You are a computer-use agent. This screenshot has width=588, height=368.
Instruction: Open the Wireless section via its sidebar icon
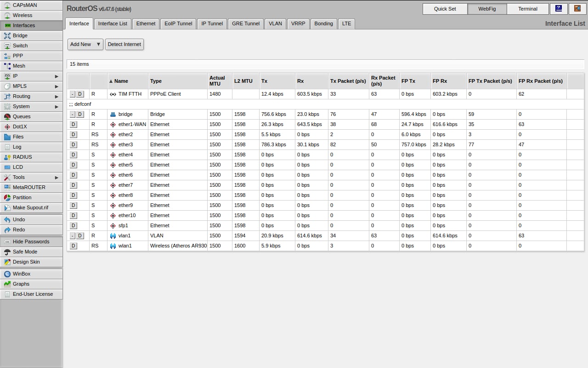[x=7, y=15]
